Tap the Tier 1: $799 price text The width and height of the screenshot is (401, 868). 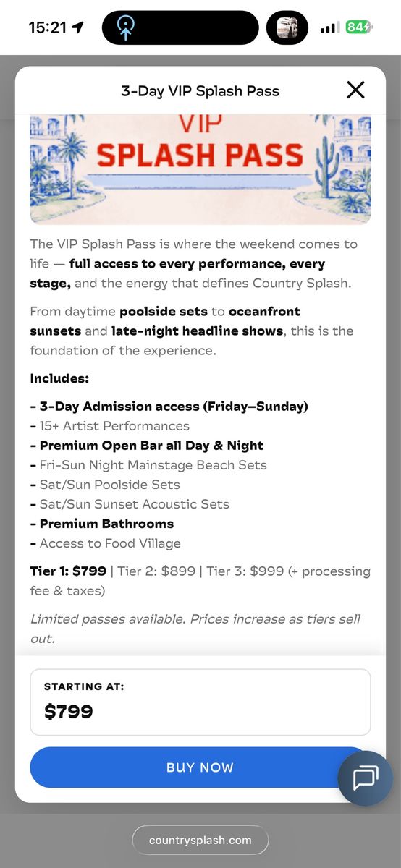click(68, 571)
